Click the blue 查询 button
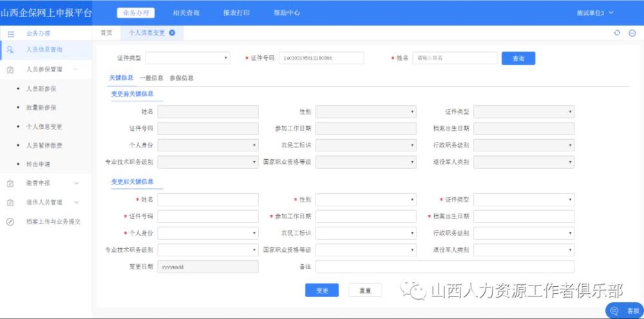 point(518,59)
